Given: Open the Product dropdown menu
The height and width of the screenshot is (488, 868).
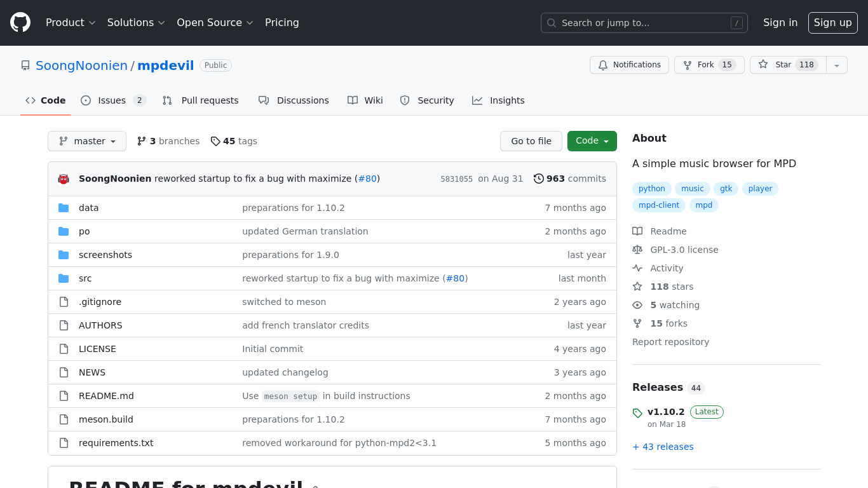Looking at the screenshot, I should tap(71, 22).
